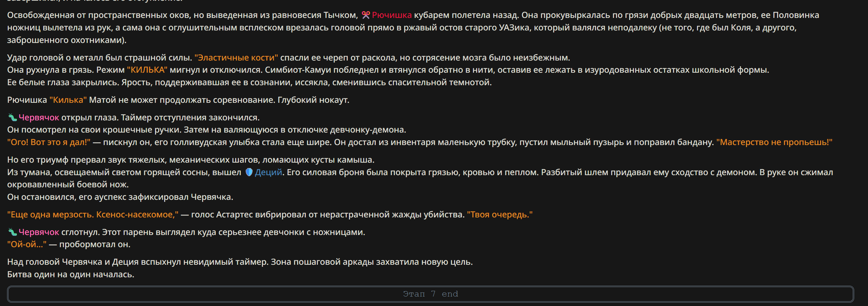Image resolution: width=868 pixels, height=306 pixels.
Task: Click the caterpillar icon before 'Червячок открыл глаза'
Action: pyautogui.click(x=12, y=118)
